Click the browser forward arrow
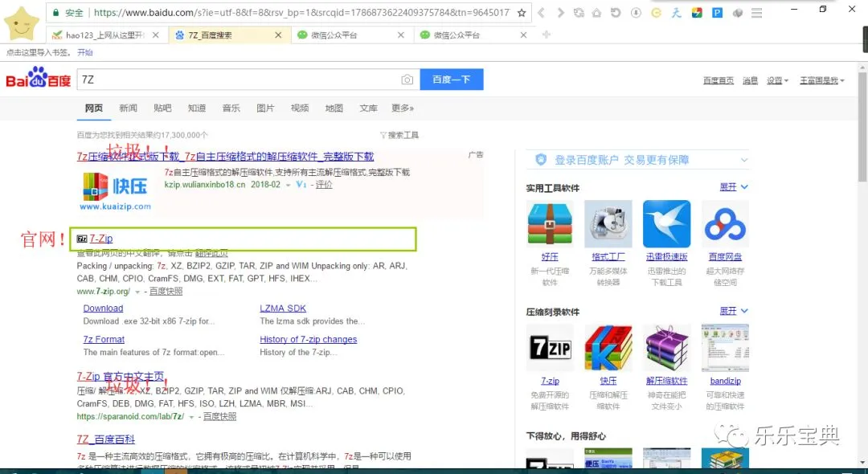Viewport: 868px width, 474px height. (561, 12)
